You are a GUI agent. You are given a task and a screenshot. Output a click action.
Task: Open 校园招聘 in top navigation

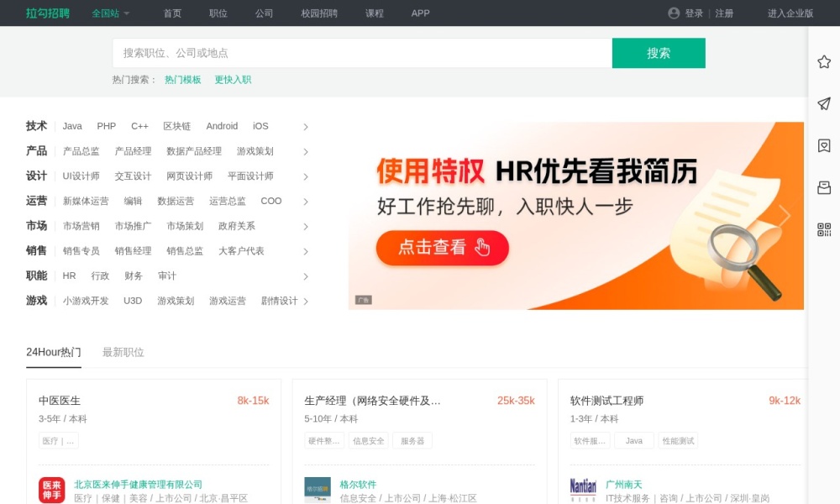click(x=319, y=13)
